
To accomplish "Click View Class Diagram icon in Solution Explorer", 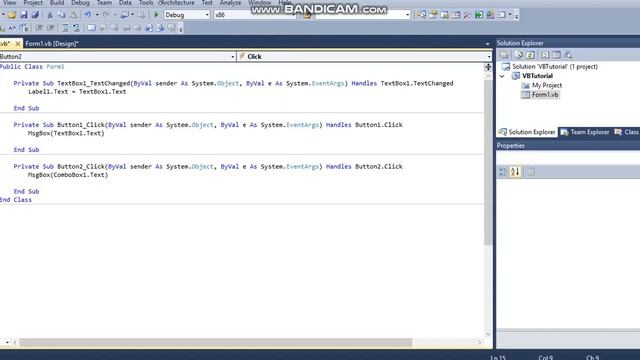I will 568,55.
